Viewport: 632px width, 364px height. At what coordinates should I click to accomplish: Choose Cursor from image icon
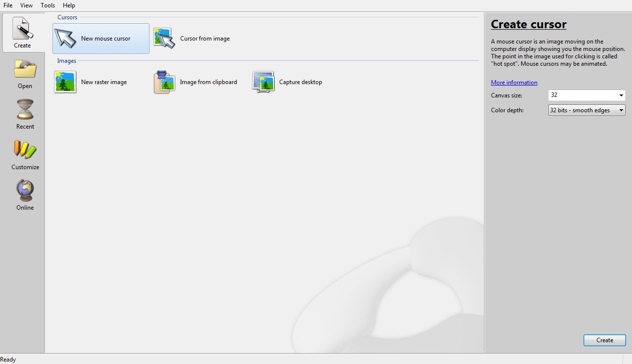tap(164, 38)
